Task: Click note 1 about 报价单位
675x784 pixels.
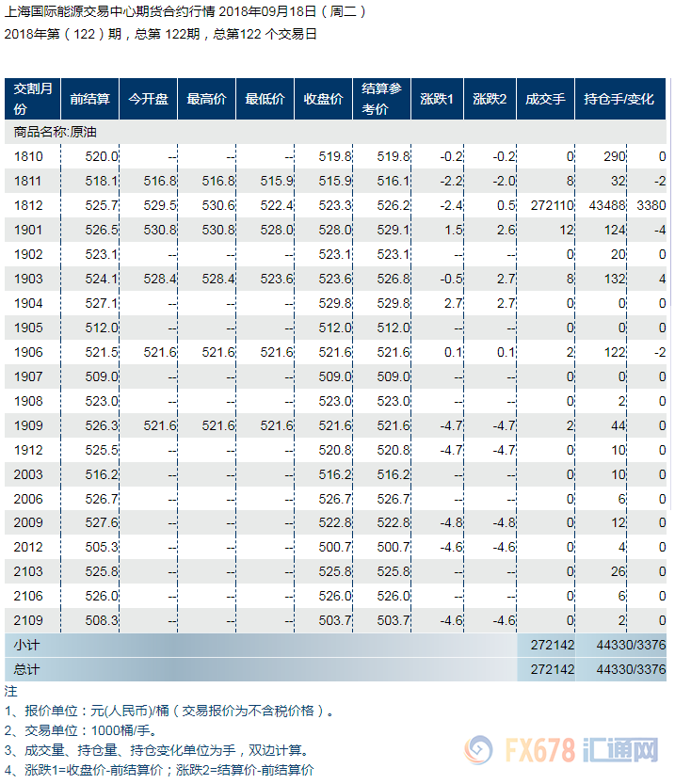Action: (170, 711)
